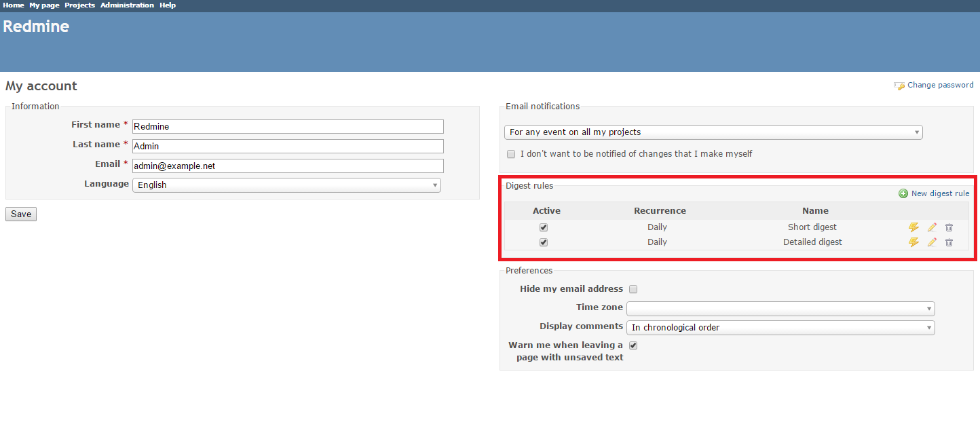Click the My account page heading
Image resolution: width=980 pixels, height=435 pixels.
[41, 86]
